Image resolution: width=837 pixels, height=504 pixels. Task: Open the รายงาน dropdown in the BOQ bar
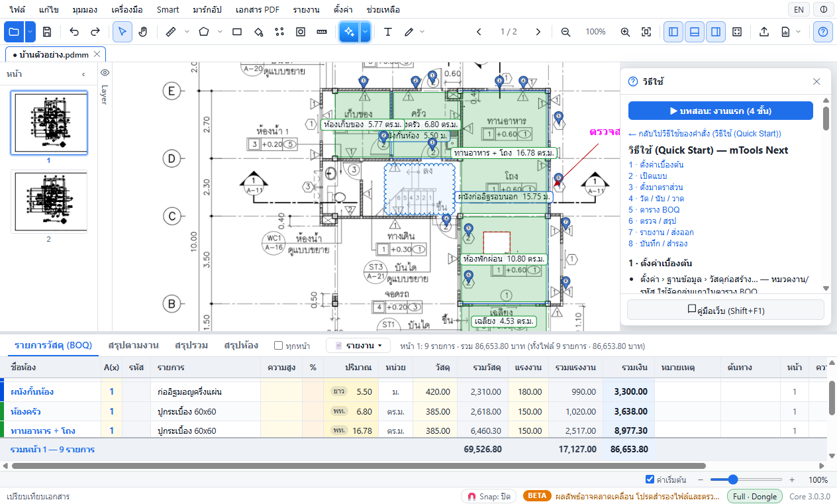click(358, 346)
